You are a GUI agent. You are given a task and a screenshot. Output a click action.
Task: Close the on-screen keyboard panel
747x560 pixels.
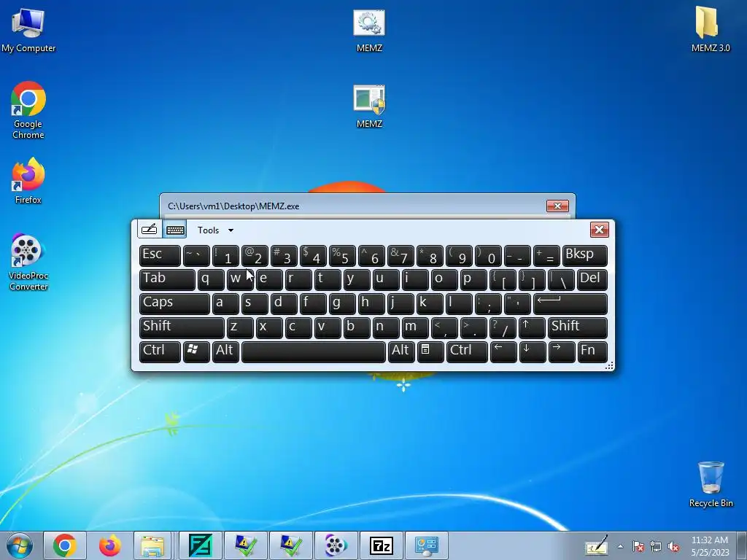click(600, 230)
